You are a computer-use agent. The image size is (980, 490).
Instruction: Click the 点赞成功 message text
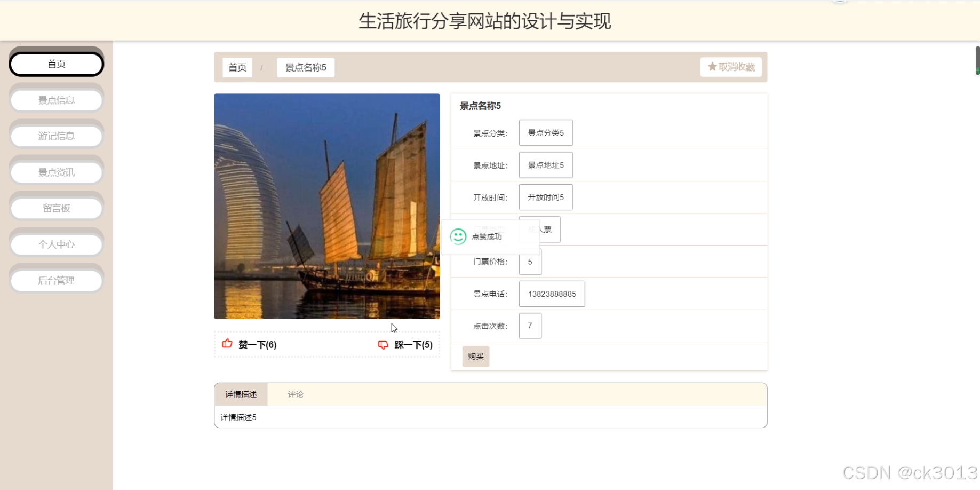(x=487, y=236)
